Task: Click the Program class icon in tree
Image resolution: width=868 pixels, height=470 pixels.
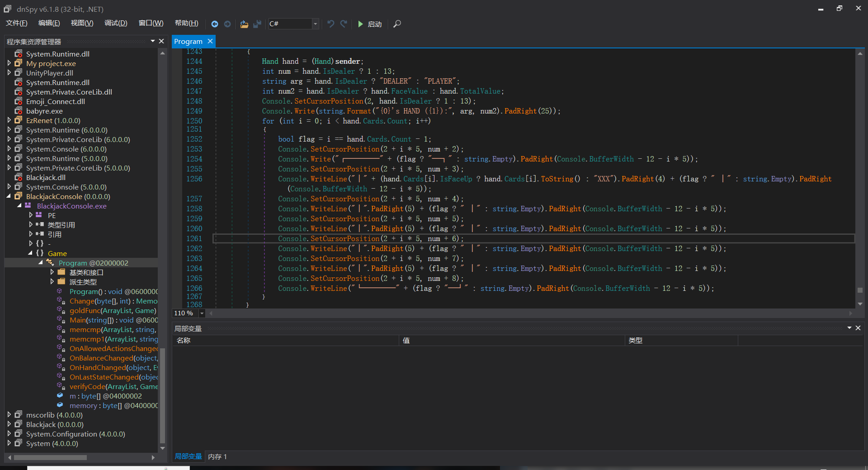Action: (50, 263)
